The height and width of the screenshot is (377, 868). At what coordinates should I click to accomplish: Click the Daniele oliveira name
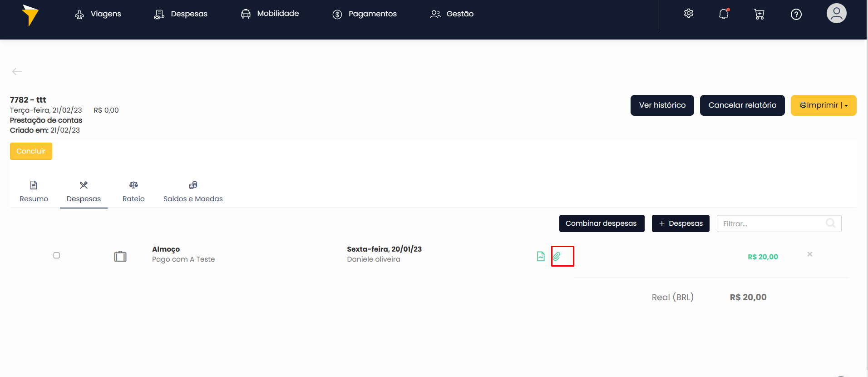(374, 259)
